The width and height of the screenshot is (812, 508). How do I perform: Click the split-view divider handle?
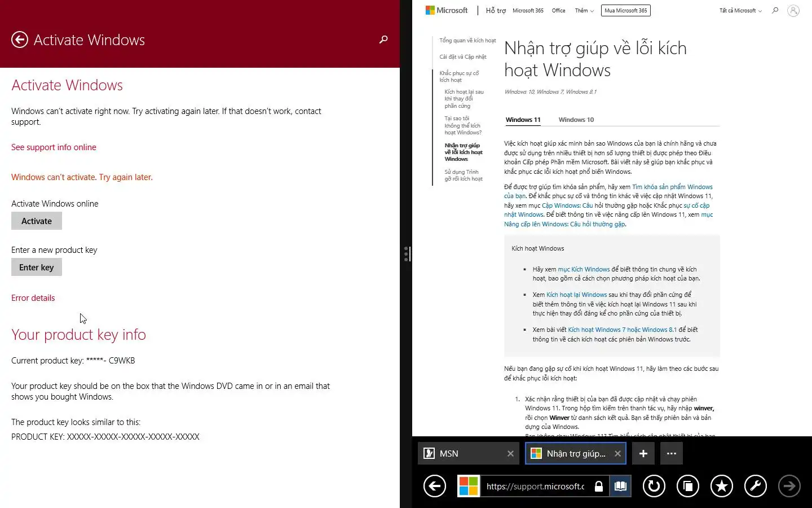[x=406, y=254]
